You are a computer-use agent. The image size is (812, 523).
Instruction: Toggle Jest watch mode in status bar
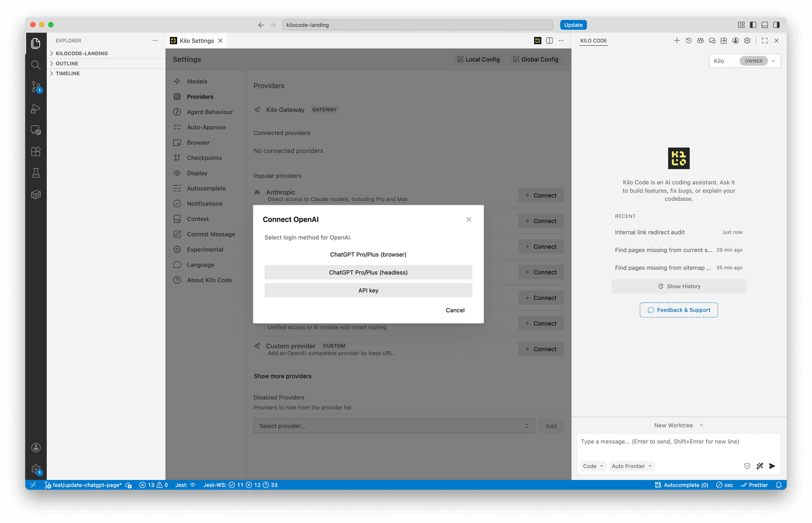(x=185, y=485)
